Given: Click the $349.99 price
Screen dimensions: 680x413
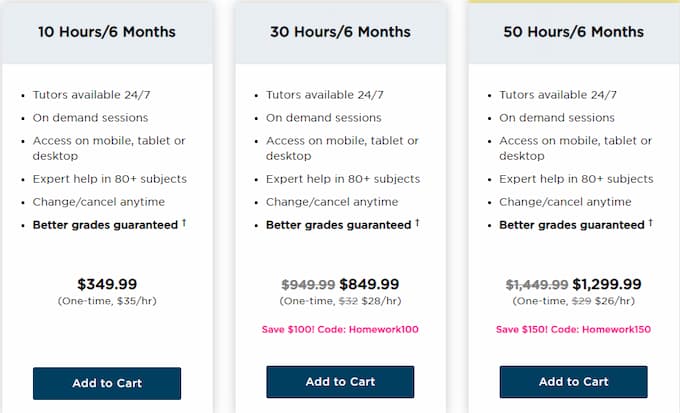Looking at the screenshot, I should click(107, 284).
